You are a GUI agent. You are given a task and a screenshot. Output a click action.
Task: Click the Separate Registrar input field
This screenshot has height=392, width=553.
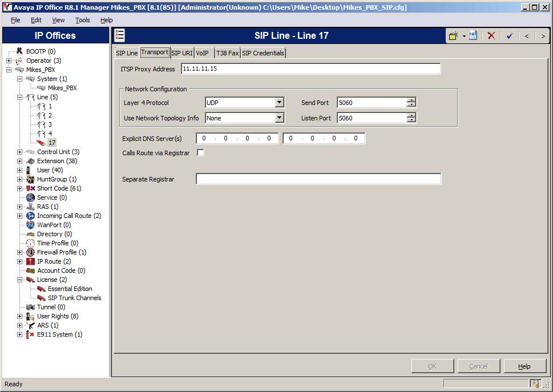click(x=318, y=179)
